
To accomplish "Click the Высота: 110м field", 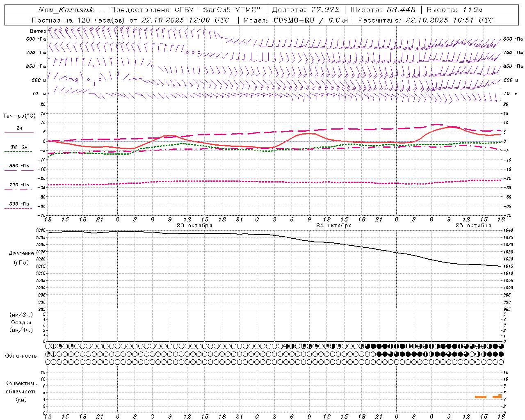I will [x=454, y=10].
